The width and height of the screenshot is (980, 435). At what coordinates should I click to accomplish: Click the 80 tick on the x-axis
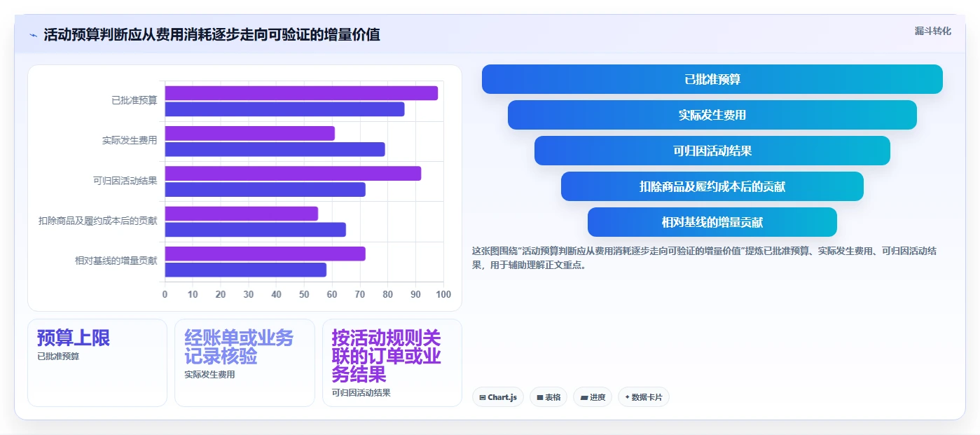click(x=388, y=294)
